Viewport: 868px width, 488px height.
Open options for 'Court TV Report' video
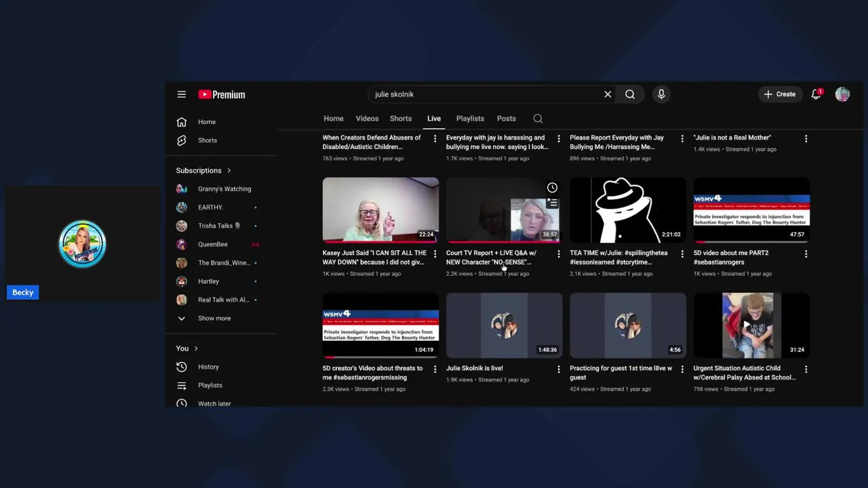point(559,253)
